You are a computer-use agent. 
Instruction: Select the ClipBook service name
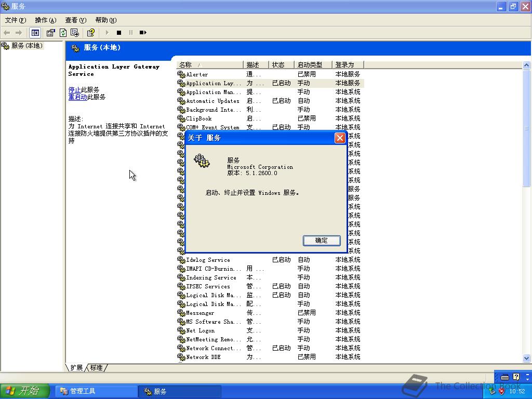(199, 118)
